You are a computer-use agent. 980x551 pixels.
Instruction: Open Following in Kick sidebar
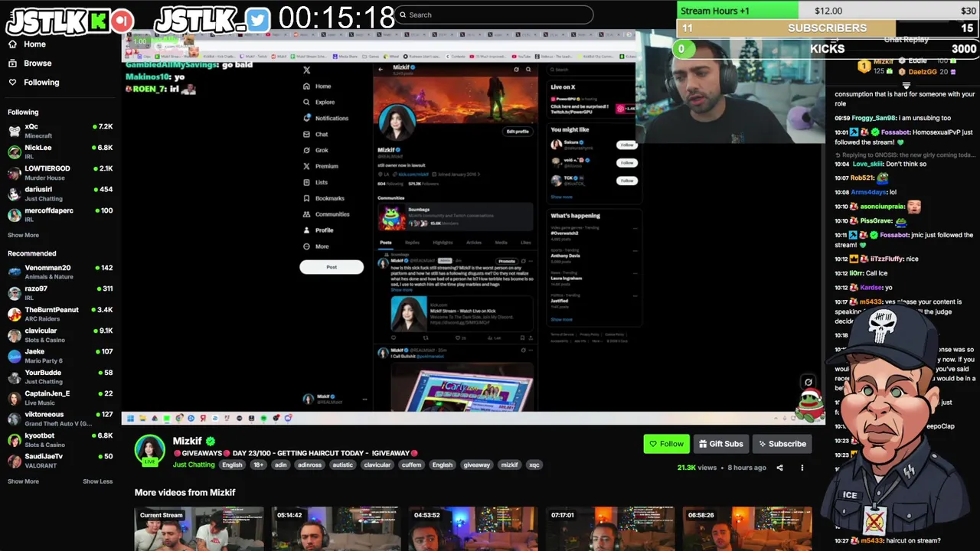pyautogui.click(x=33, y=82)
